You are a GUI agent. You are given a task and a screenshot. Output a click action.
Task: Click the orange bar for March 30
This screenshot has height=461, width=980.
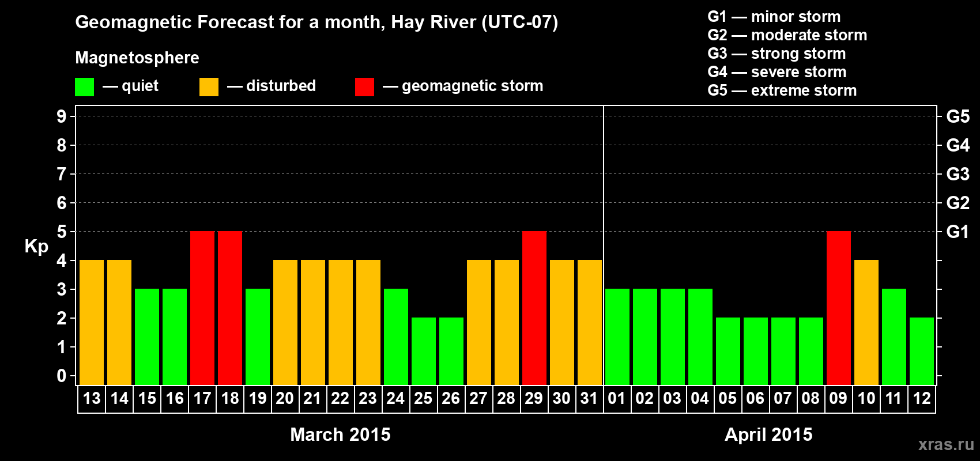[562, 322]
